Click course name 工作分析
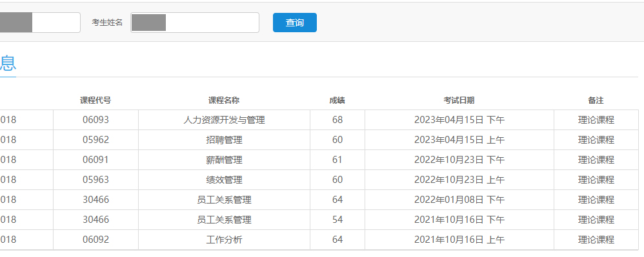The height and width of the screenshot is (257, 644). point(225,240)
